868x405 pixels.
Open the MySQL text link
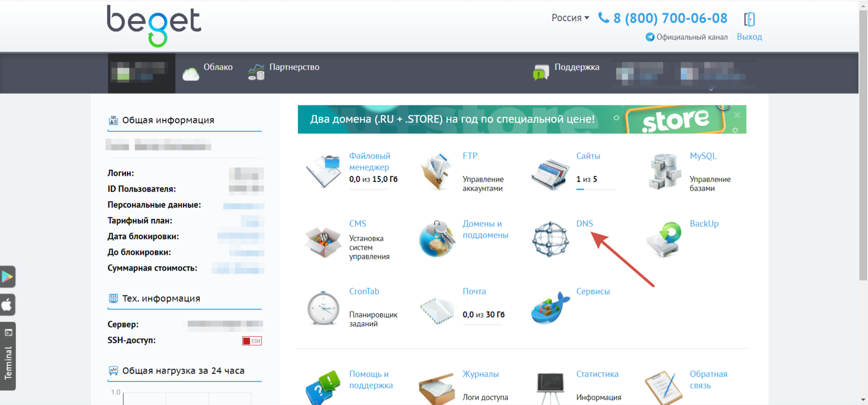(703, 156)
